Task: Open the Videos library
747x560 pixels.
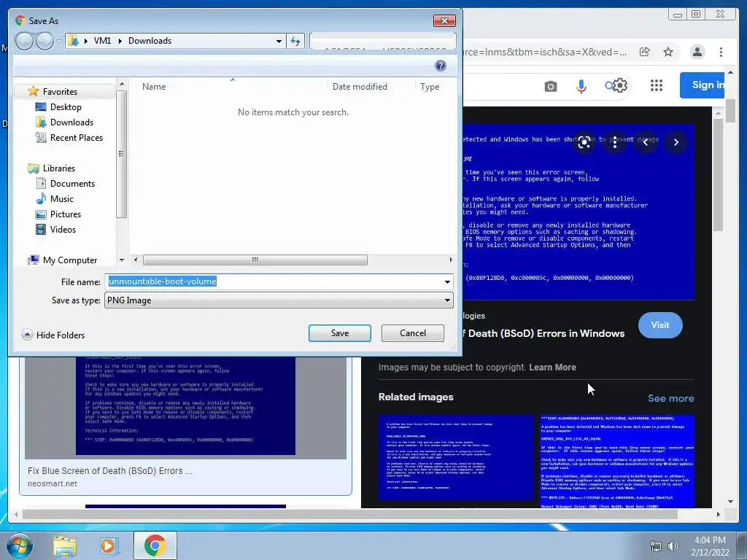Action: [63, 230]
